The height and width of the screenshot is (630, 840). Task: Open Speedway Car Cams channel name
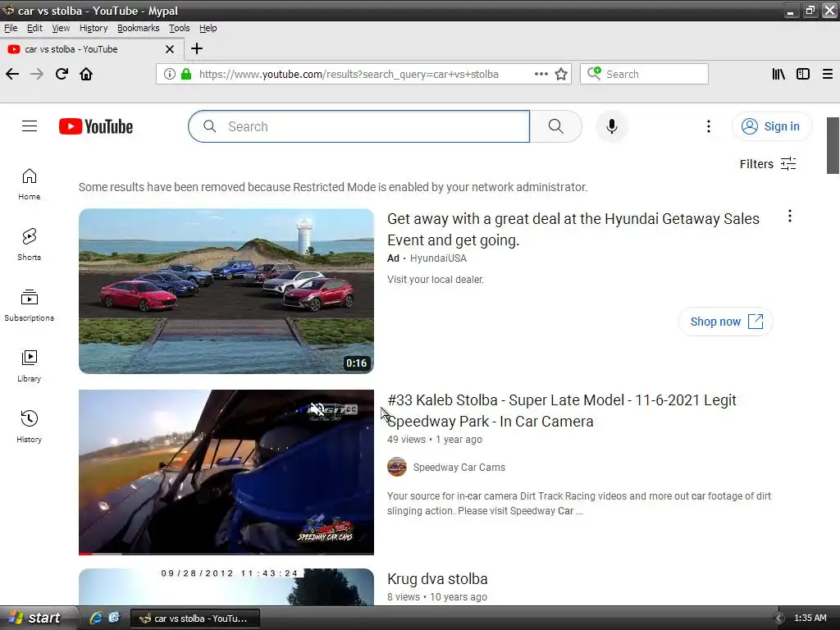coord(459,467)
